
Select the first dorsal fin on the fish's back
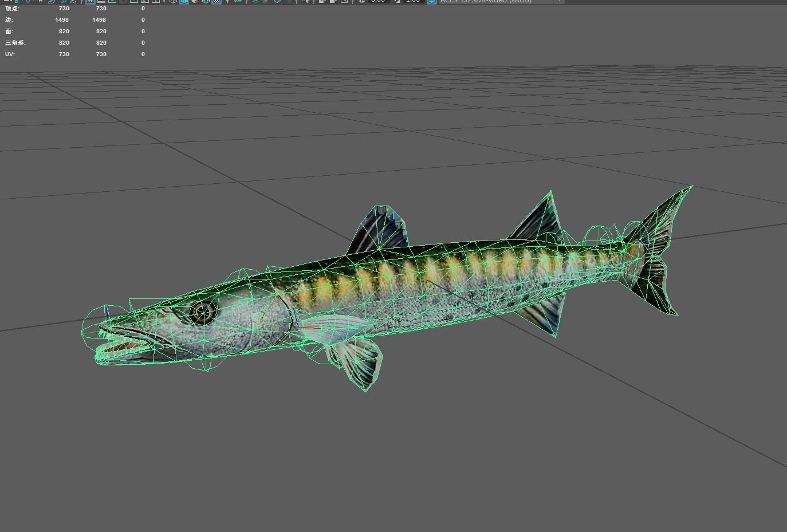[x=378, y=229]
